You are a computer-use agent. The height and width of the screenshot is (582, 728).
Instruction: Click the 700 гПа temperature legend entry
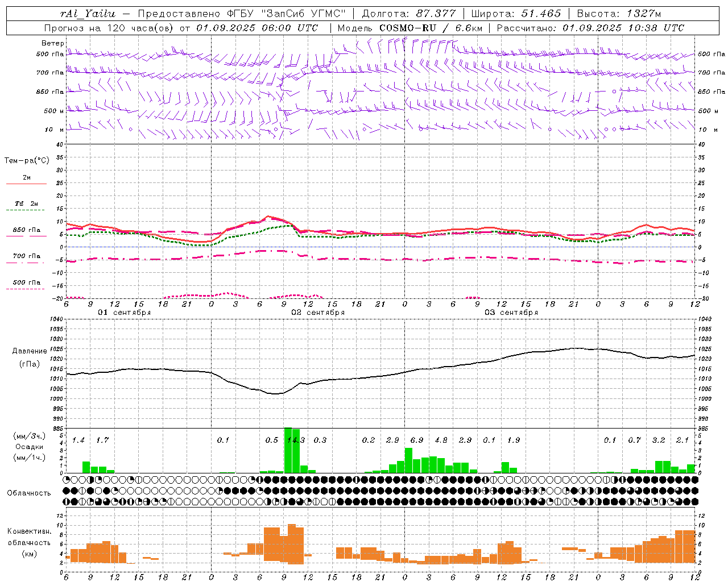click(26, 256)
